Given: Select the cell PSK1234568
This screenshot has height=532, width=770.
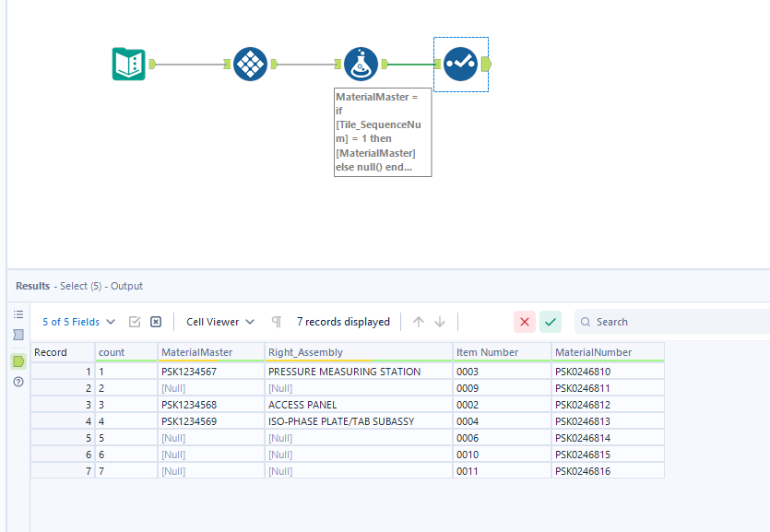Looking at the screenshot, I should click(211, 405).
